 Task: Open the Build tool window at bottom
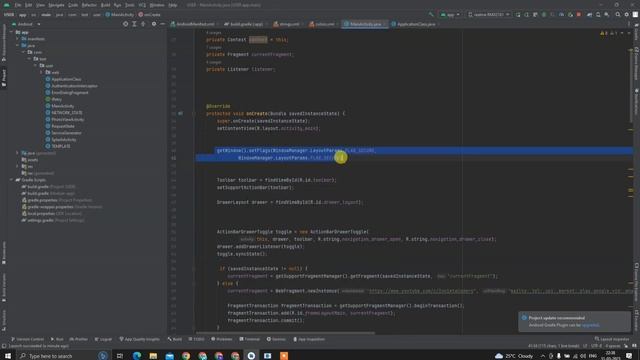tap(175, 339)
